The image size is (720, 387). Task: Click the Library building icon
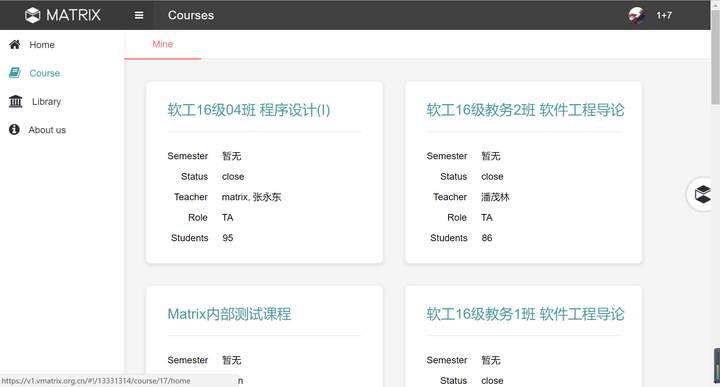pyautogui.click(x=16, y=101)
